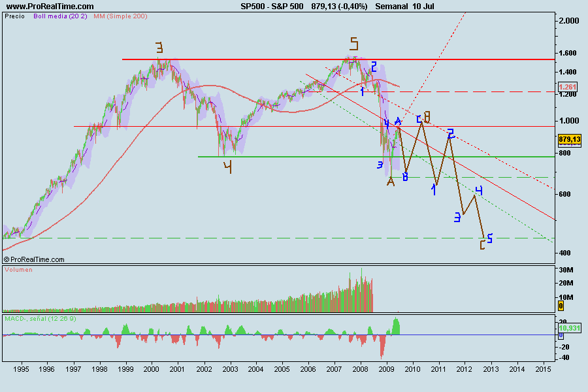Select the blue wave 2 label near 2008 peak
Screen dimensions: 588x392
pos(374,67)
